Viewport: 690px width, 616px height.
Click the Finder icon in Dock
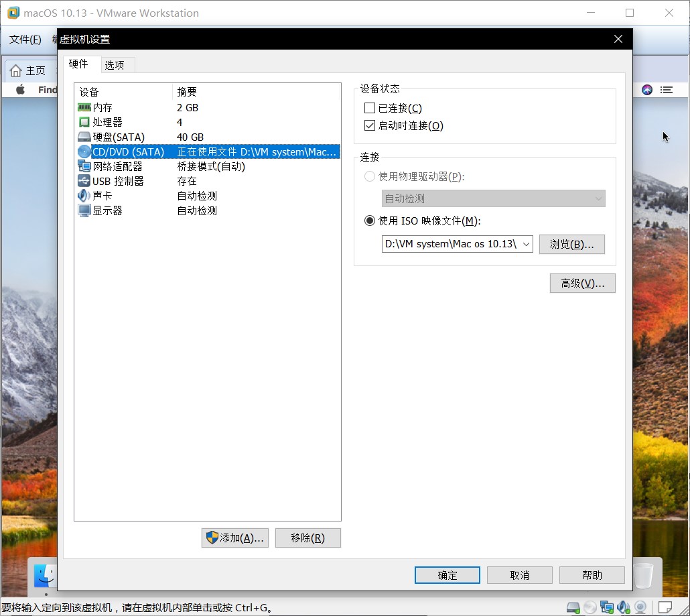45,576
